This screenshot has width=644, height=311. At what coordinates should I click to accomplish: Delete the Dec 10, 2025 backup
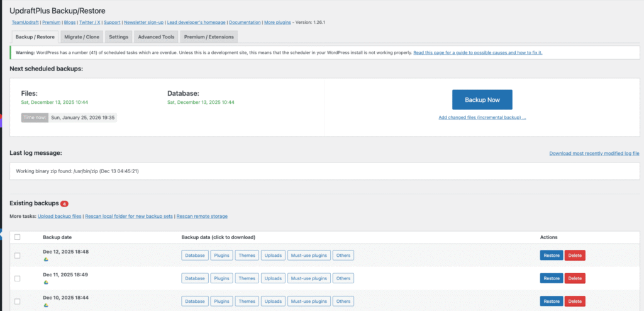tap(575, 302)
